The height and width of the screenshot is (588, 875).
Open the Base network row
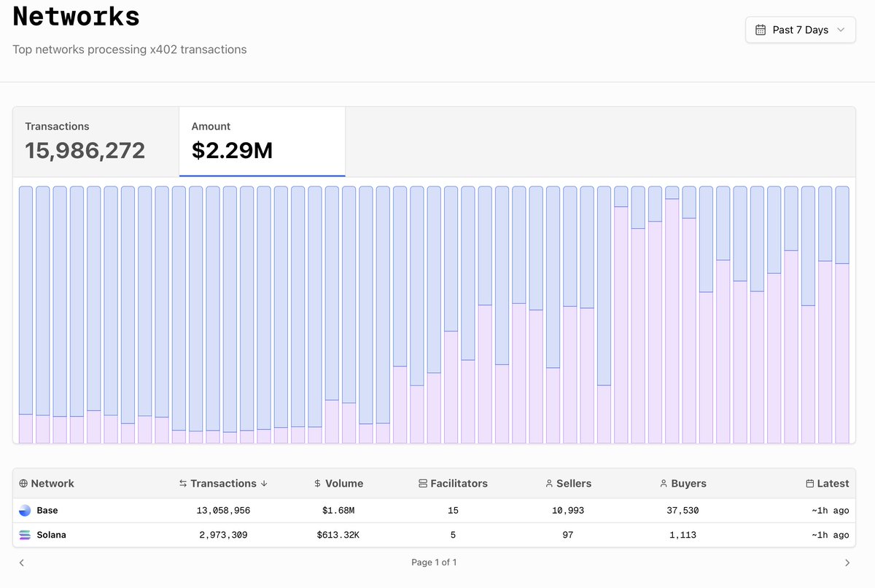(47, 511)
